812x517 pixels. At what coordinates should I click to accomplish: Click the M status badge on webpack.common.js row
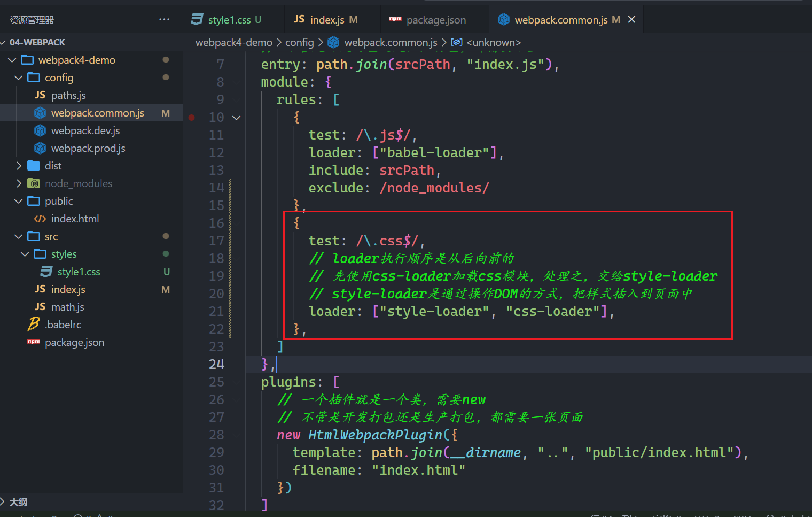pos(166,113)
